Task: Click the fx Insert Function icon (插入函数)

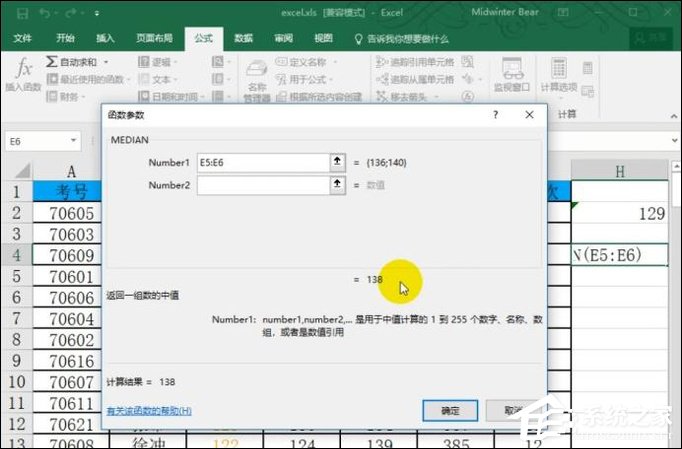Action: click(x=23, y=74)
